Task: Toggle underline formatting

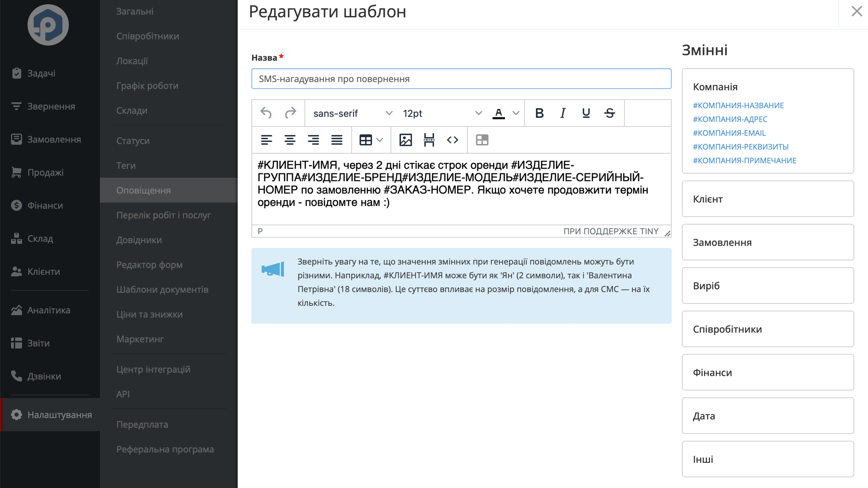Action: tap(586, 113)
